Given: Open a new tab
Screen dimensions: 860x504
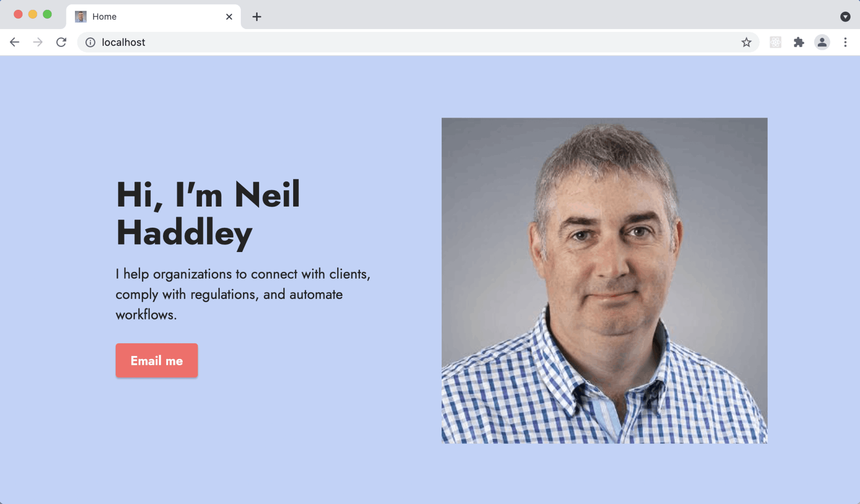Looking at the screenshot, I should [x=257, y=17].
